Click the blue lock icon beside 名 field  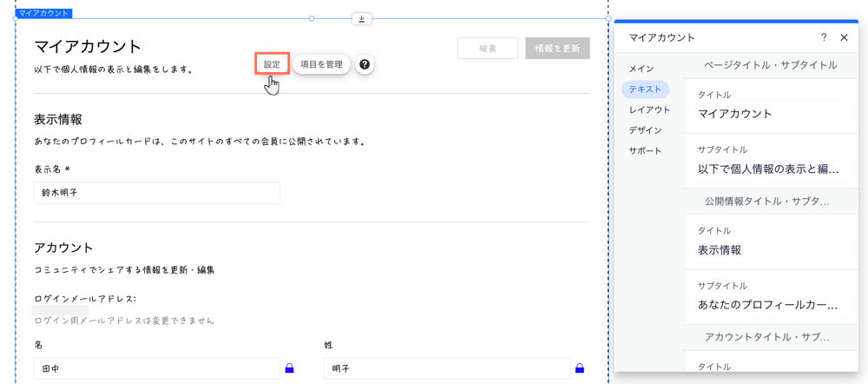[289, 368]
